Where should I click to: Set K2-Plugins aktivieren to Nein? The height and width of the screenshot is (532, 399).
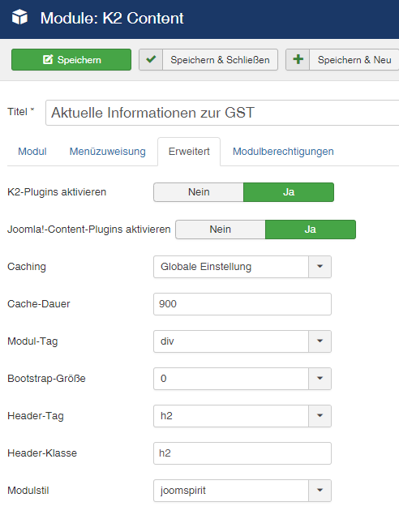point(199,192)
